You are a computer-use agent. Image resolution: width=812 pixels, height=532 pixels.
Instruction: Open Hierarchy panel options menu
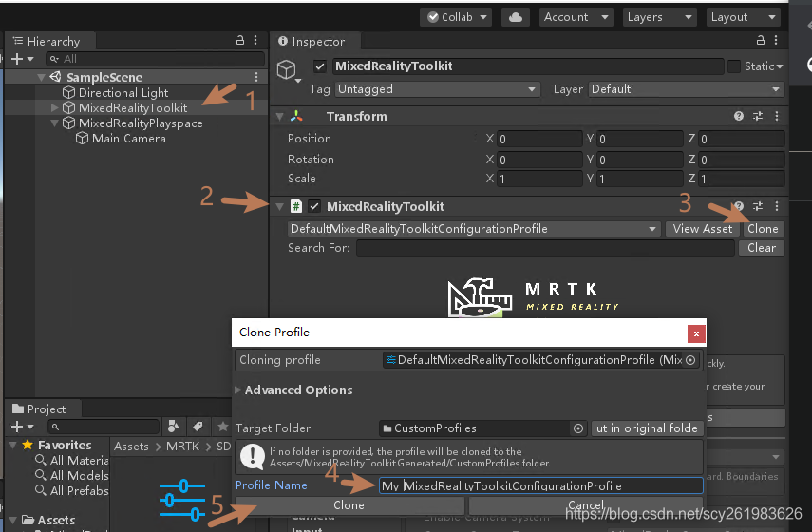tap(255, 41)
